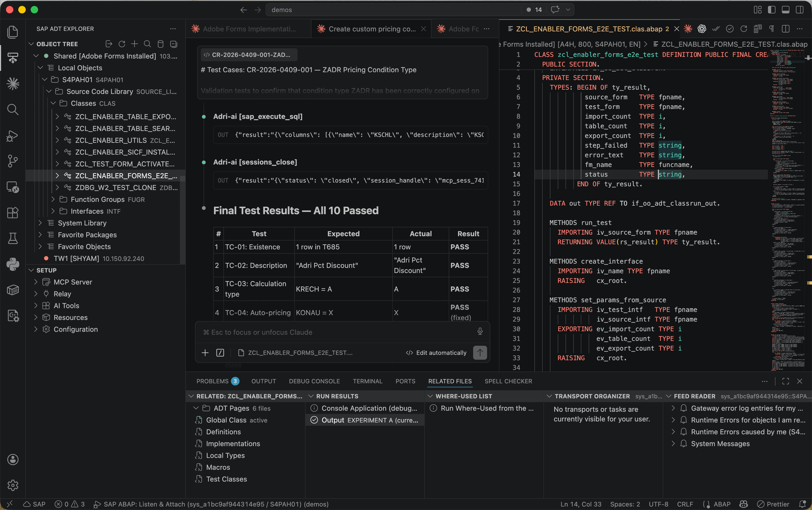Collapse the ADT Pages folder
812x510 pixels.
(x=195, y=408)
